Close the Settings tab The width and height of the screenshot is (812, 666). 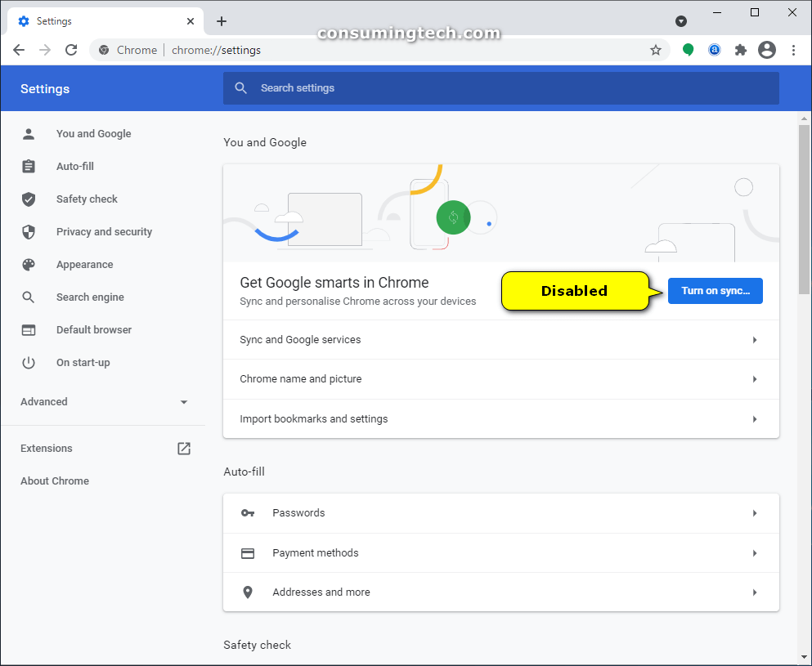tap(191, 21)
